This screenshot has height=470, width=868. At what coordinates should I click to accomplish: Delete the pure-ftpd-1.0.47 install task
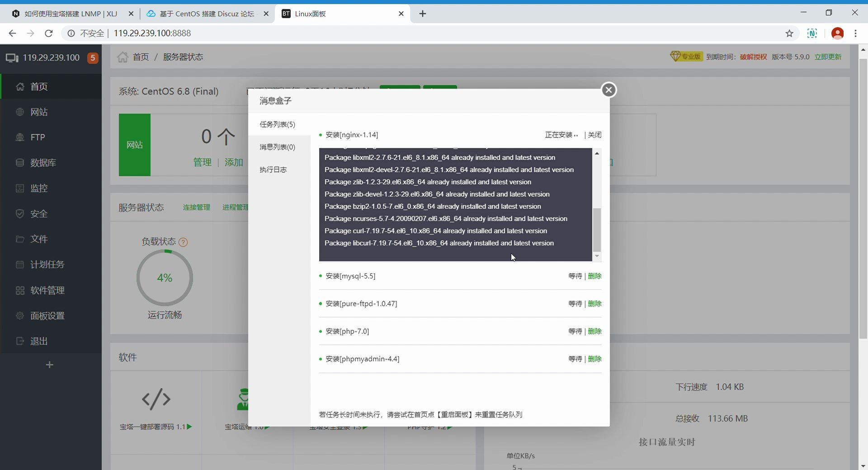tap(594, 304)
